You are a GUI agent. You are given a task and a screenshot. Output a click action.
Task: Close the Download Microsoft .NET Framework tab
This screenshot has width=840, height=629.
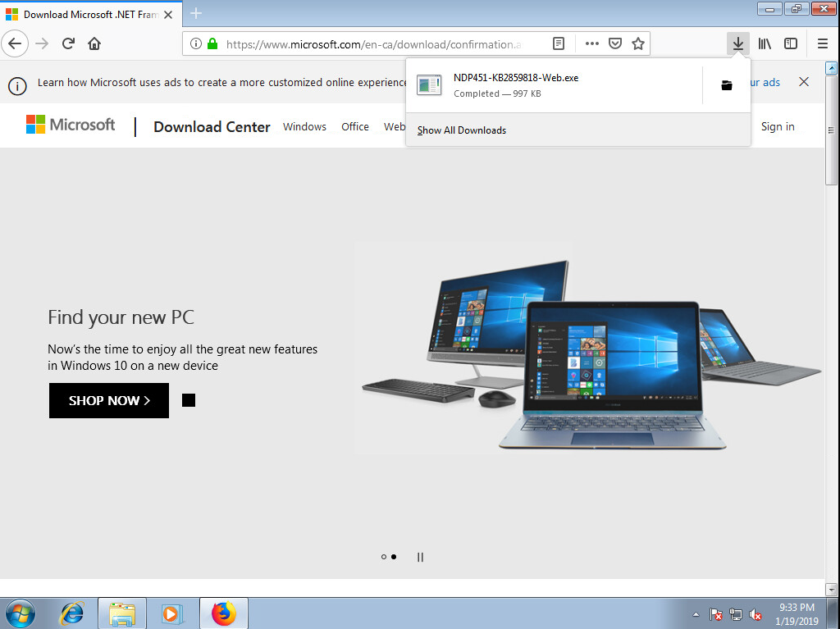point(168,15)
